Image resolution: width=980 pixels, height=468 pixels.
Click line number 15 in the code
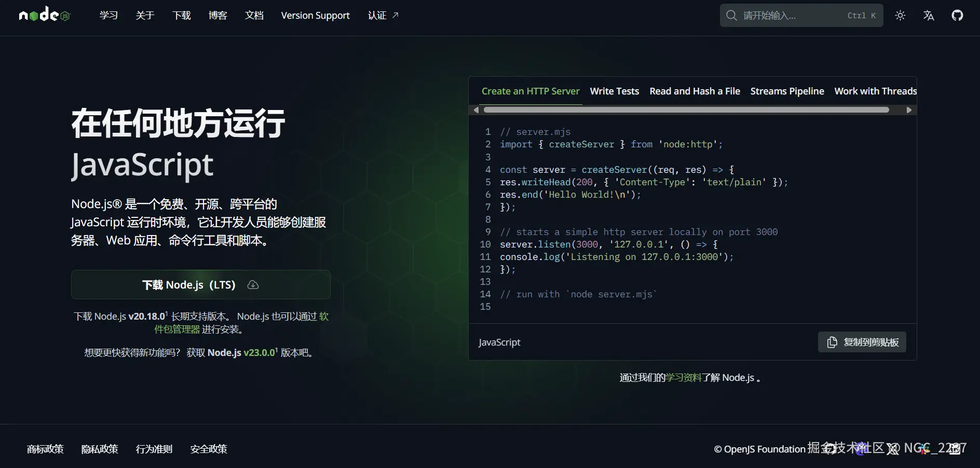click(x=485, y=307)
